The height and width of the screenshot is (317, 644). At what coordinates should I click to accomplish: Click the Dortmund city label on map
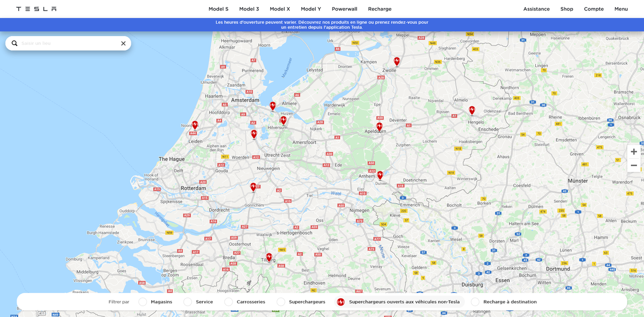558,269
